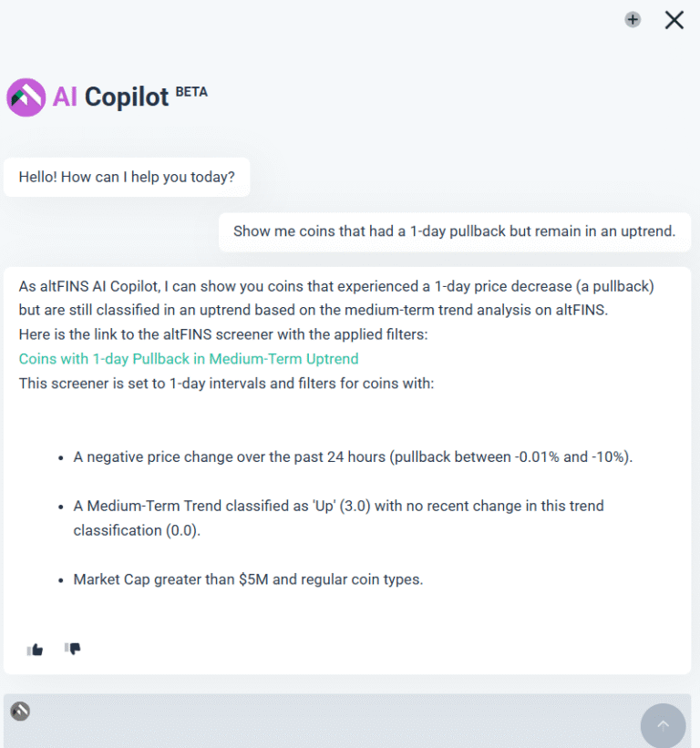Screen dimensions: 700x748
Task: Open a new chat with the plus icon
Action: point(632,19)
